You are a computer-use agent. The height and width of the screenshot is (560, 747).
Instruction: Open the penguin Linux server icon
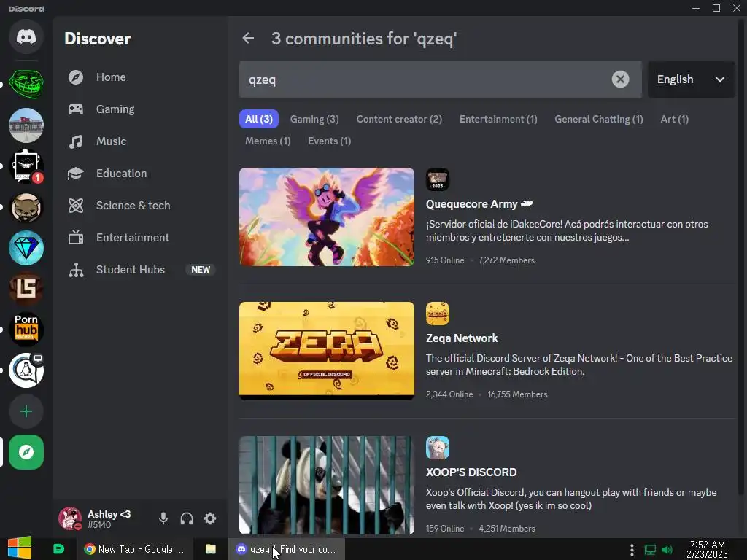tap(26, 370)
